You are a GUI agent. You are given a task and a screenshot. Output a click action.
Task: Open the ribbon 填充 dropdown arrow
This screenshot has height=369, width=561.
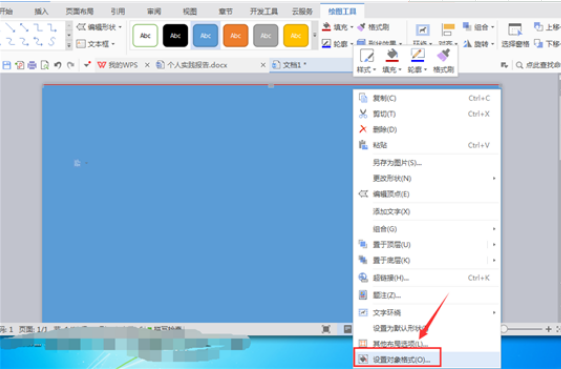pyautogui.click(x=352, y=27)
